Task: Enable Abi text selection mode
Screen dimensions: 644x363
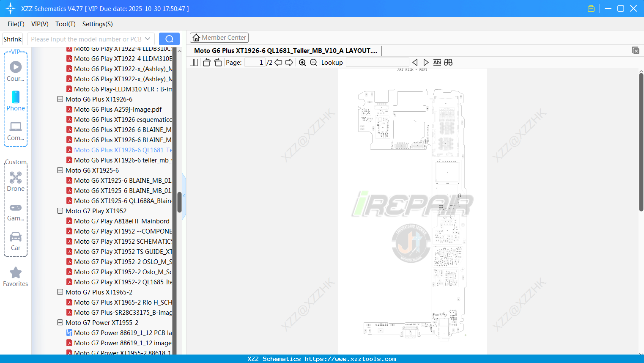Action: [x=437, y=62]
